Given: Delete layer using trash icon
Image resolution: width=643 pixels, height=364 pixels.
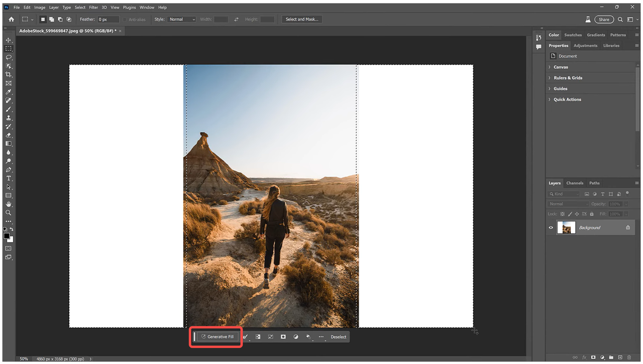Looking at the screenshot, I should point(629,357).
